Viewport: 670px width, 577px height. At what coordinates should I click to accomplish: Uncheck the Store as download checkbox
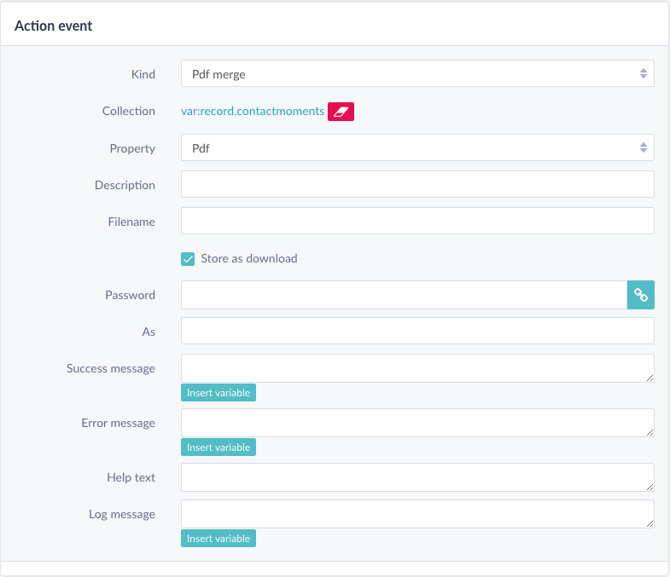188,259
